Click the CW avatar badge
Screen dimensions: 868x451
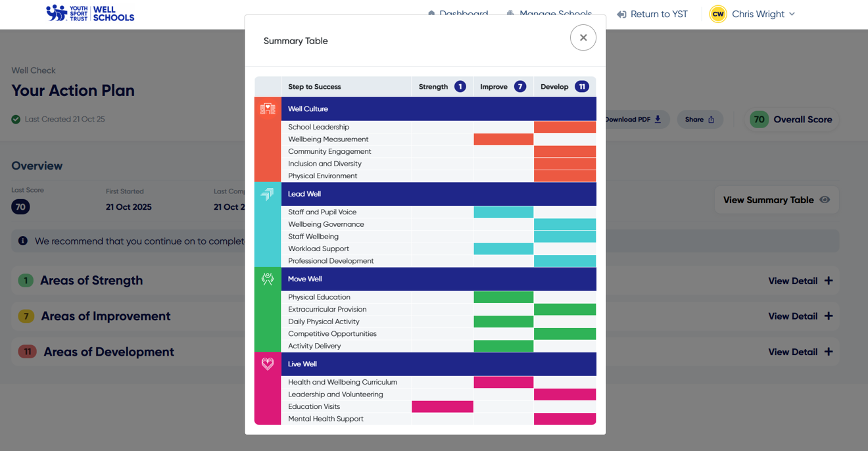718,13
